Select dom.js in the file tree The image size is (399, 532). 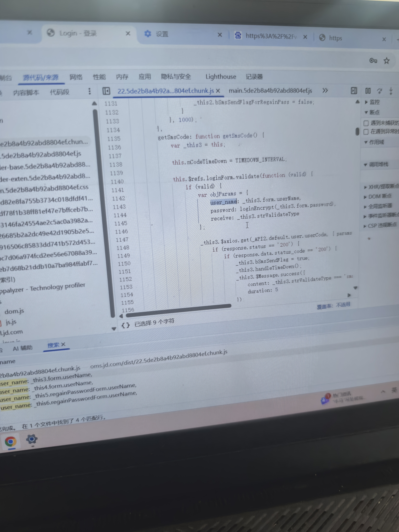coord(14,311)
